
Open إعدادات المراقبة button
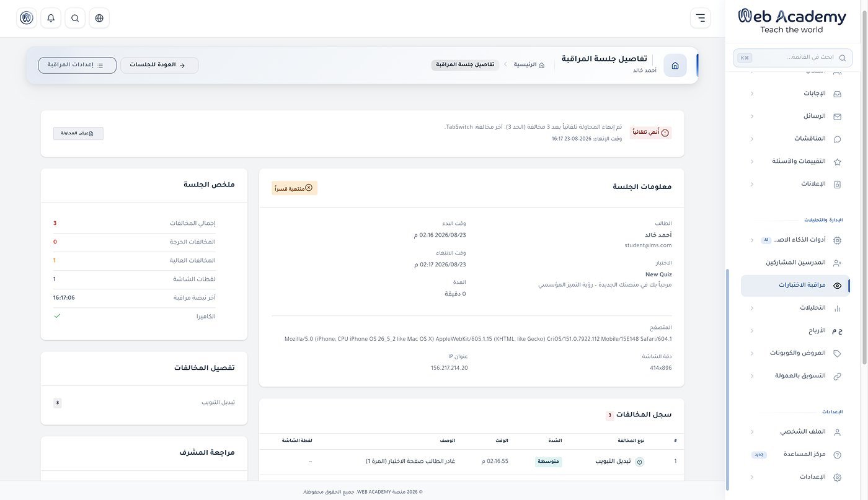pyautogui.click(x=77, y=65)
